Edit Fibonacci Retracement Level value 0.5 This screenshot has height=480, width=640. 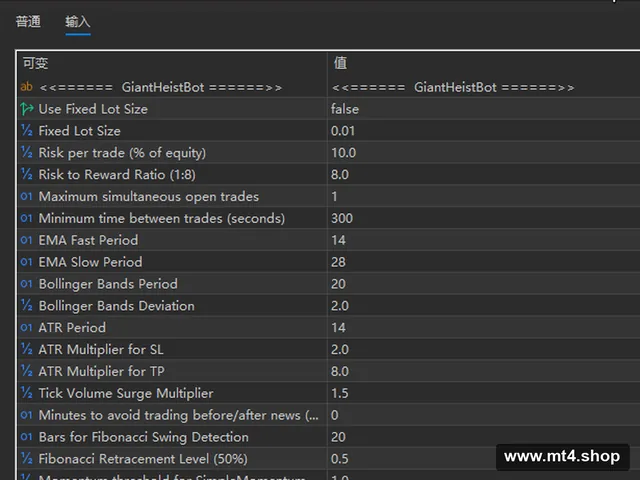tap(340, 458)
